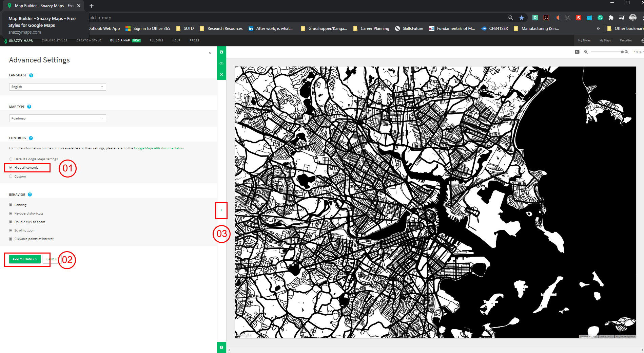Click the help question mark icon bottom left
This screenshot has height=353, width=644.
point(221,347)
